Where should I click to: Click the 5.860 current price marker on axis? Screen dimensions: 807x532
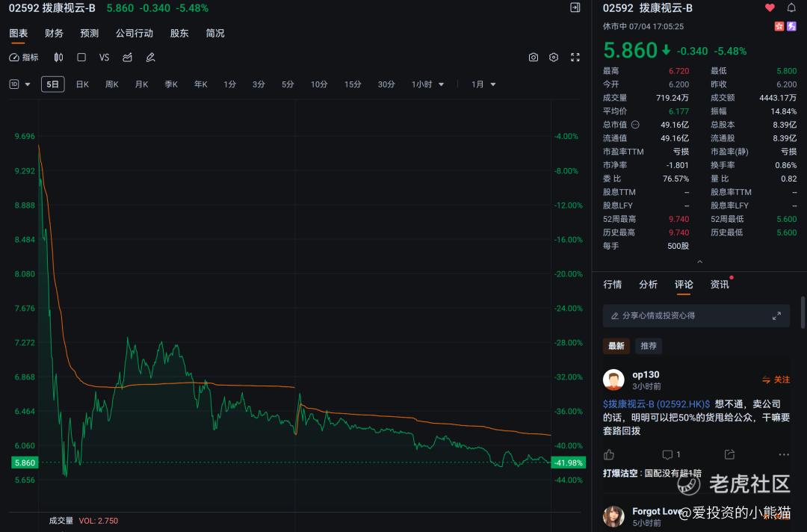click(25, 463)
